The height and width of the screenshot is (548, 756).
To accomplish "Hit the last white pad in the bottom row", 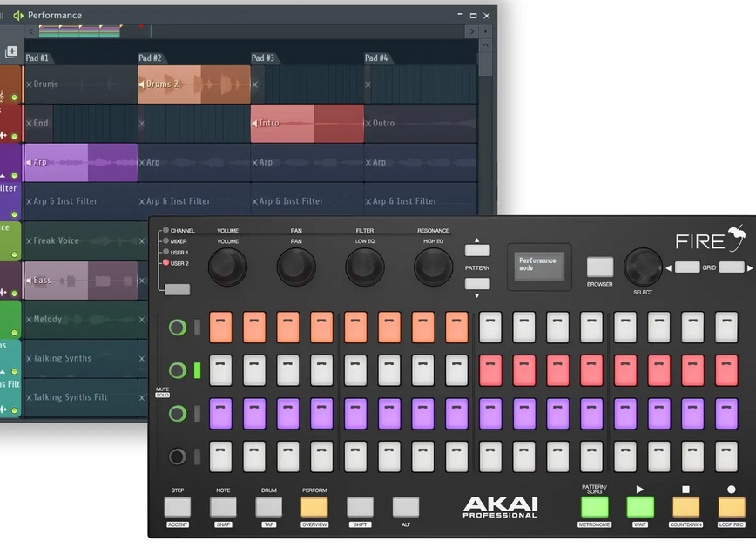I will tap(726, 457).
